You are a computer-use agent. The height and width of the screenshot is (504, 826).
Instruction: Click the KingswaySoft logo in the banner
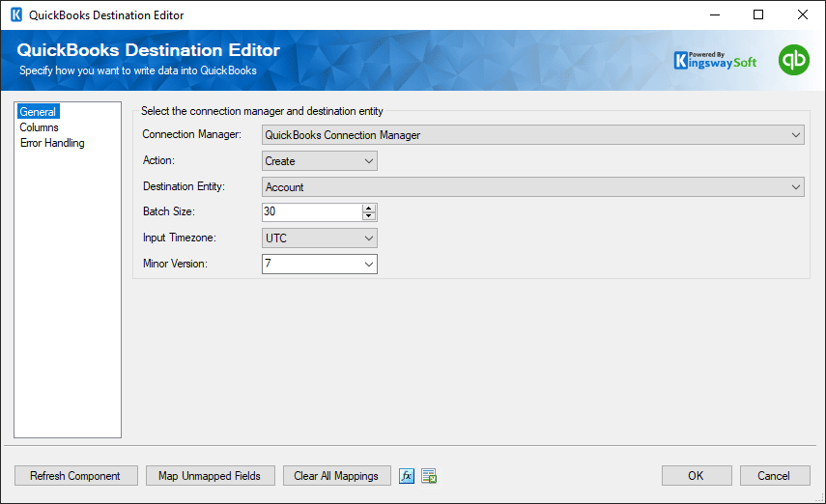click(715, 61)
